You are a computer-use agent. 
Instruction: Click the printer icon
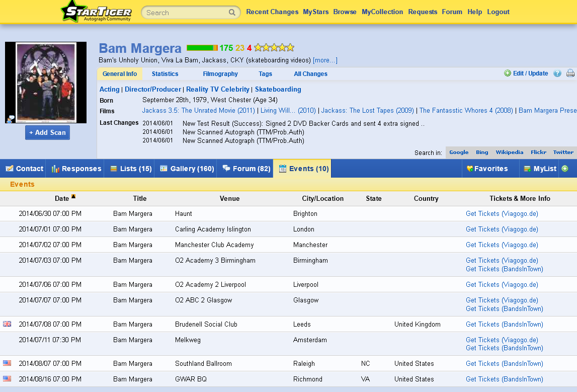[570, 73]
